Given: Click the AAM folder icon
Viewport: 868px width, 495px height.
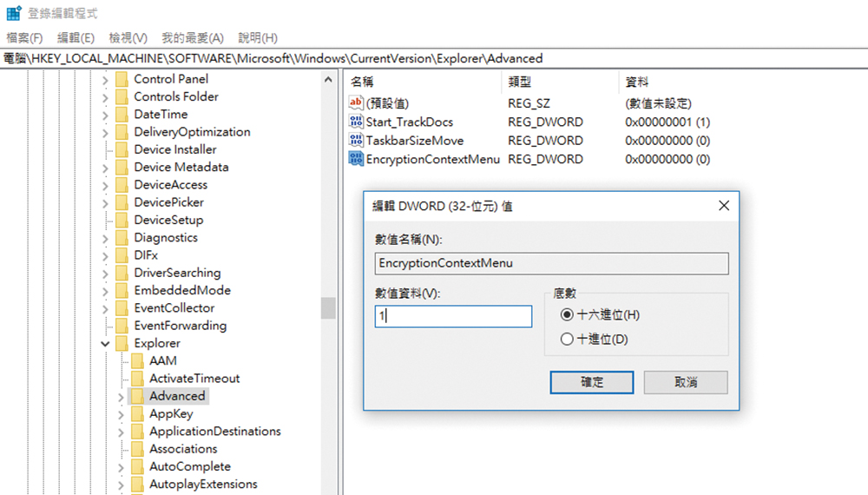Looking at the screenshot, I should click(x=137, y=361).
